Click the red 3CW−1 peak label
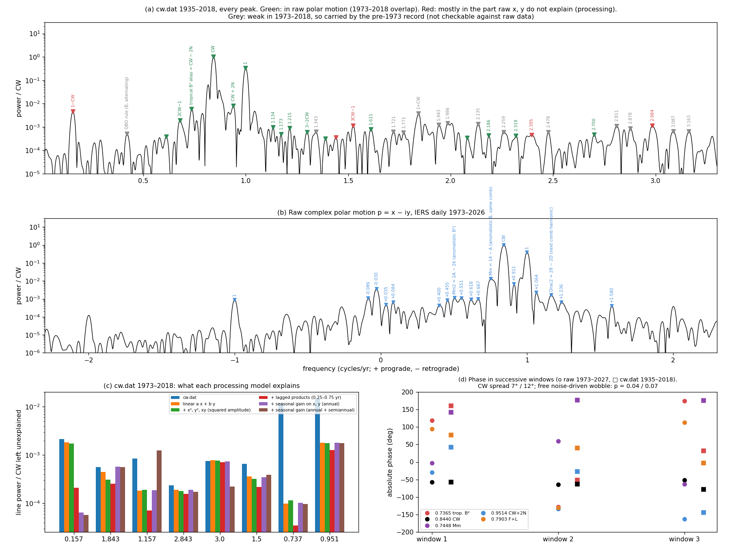 [x=353, y=113]
